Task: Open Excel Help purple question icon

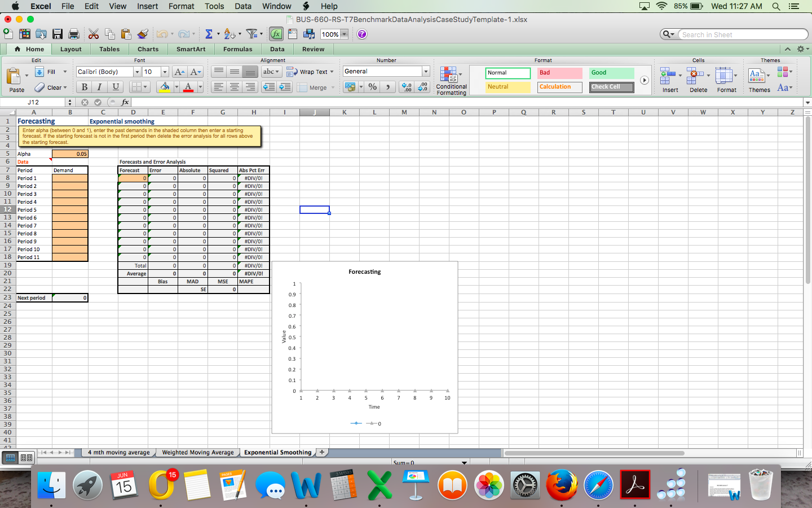Action: point(362,34)
